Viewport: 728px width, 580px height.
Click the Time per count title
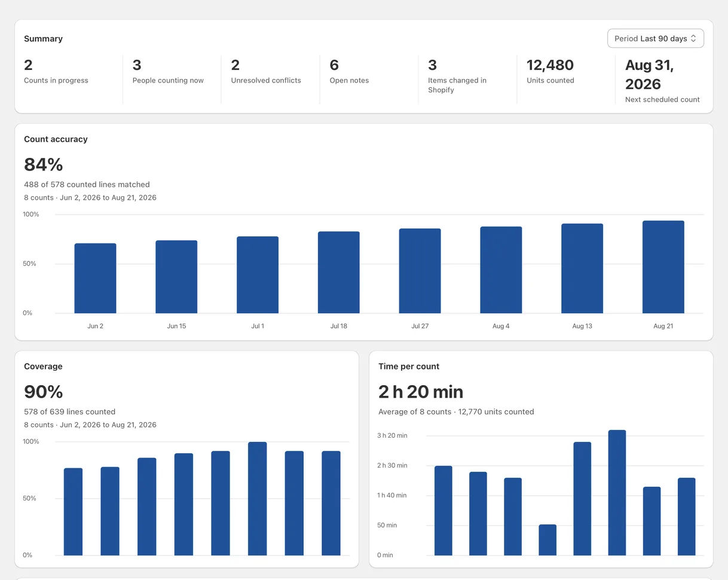tap(409, 366)
